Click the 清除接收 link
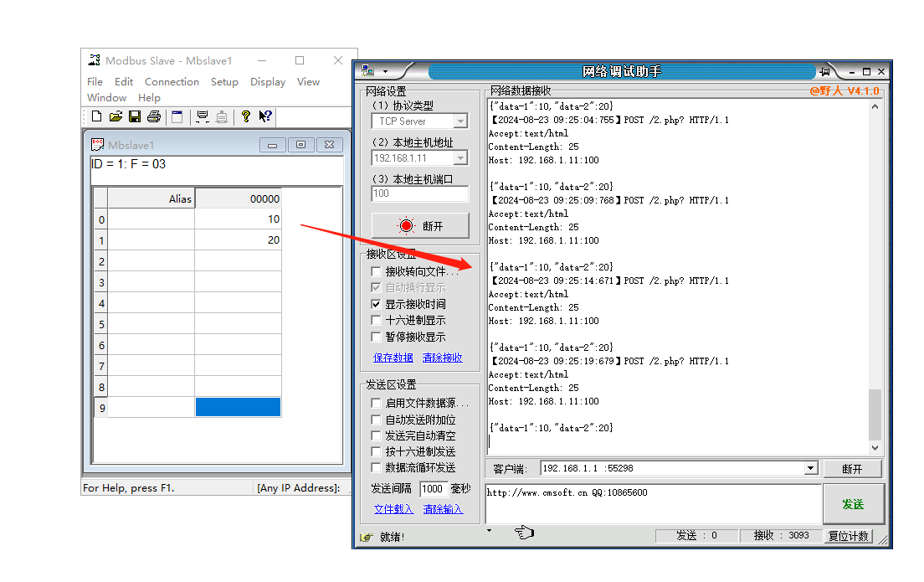 (442, 358)
